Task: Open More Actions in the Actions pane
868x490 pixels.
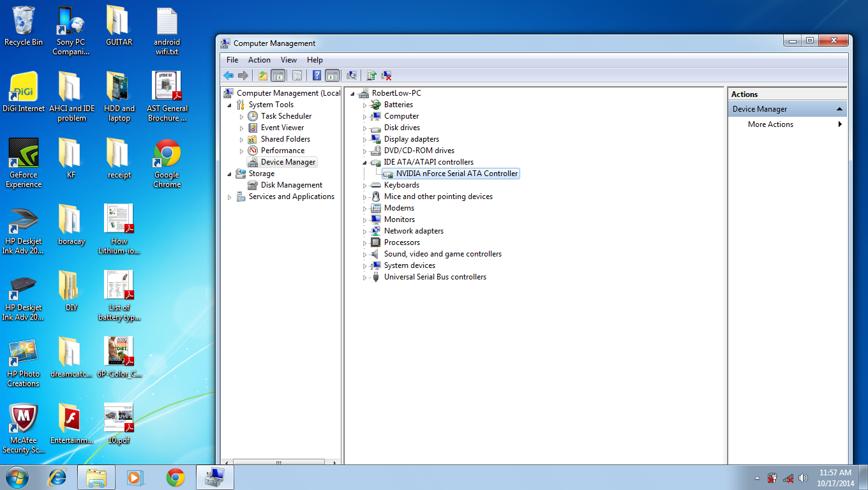Action: [788, 124]
